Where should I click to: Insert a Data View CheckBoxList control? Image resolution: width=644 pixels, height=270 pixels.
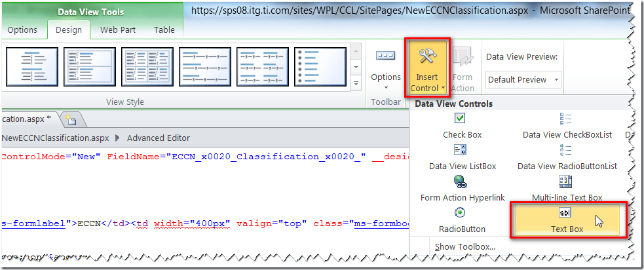(567, 125)
